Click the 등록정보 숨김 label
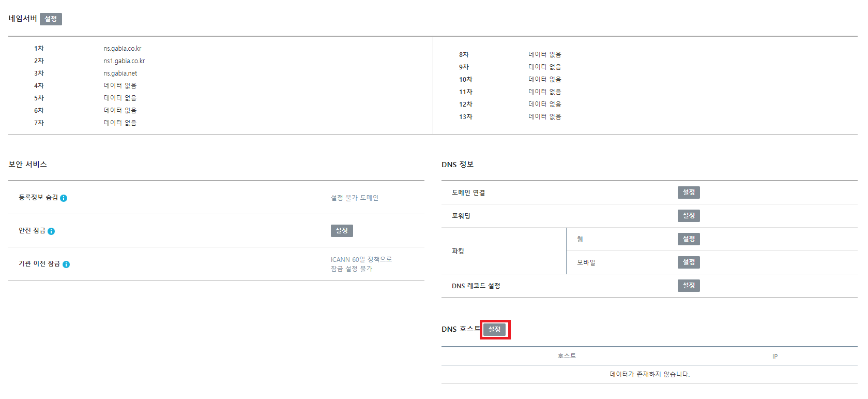Screen dimensions: 868x399 38,198
